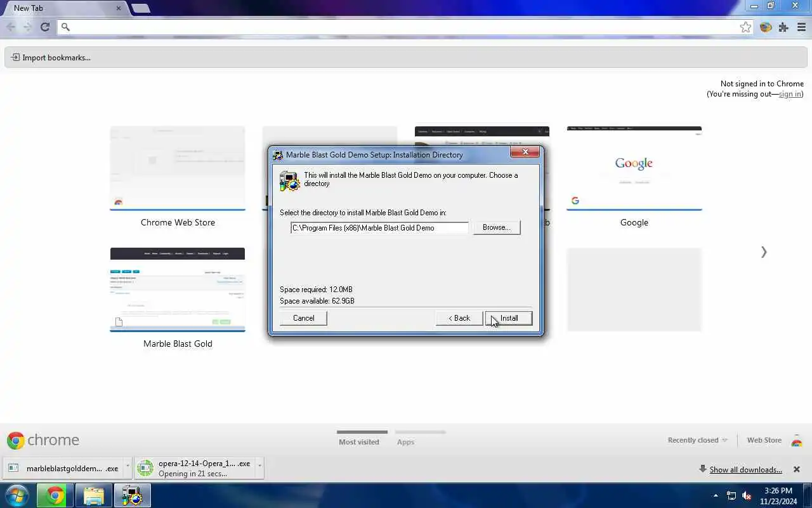Click the Install button in setup dialog
Viewport: 812px width, 508px height.
509,318
